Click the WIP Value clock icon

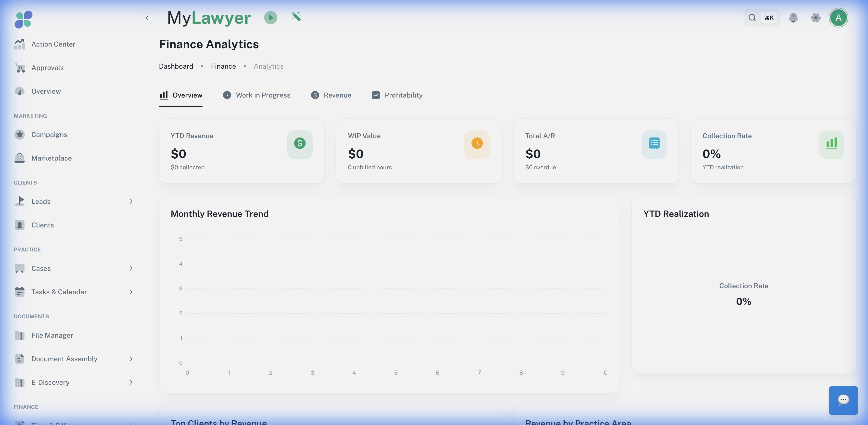477,144
